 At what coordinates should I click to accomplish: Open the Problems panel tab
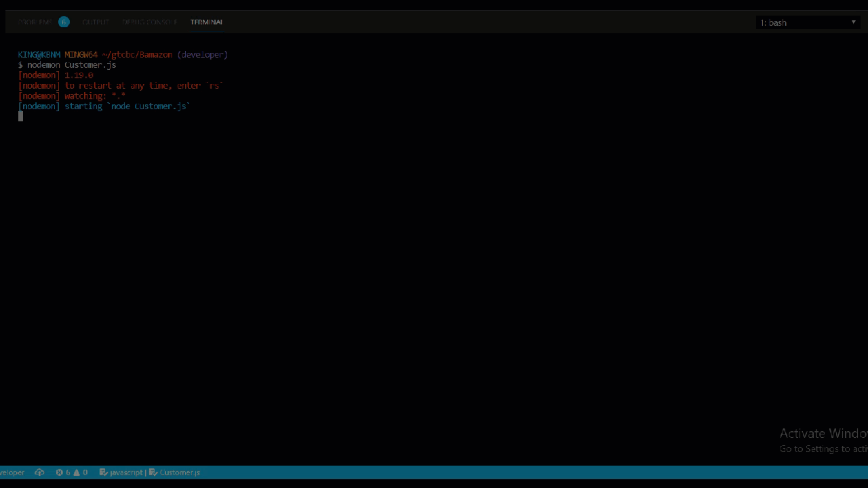click(x=35, y=22)
